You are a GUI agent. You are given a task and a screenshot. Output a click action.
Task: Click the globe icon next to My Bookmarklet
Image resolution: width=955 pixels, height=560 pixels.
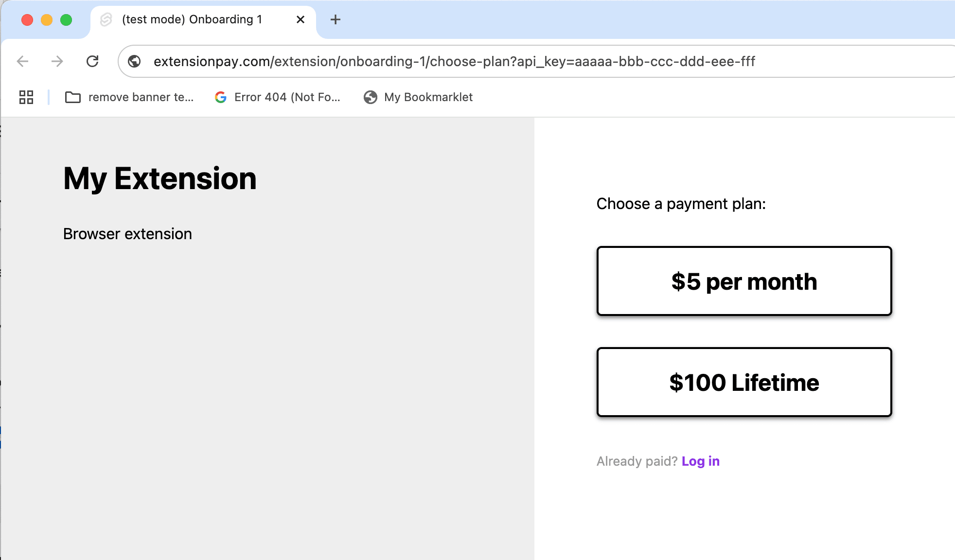click(x=370, y=97)
